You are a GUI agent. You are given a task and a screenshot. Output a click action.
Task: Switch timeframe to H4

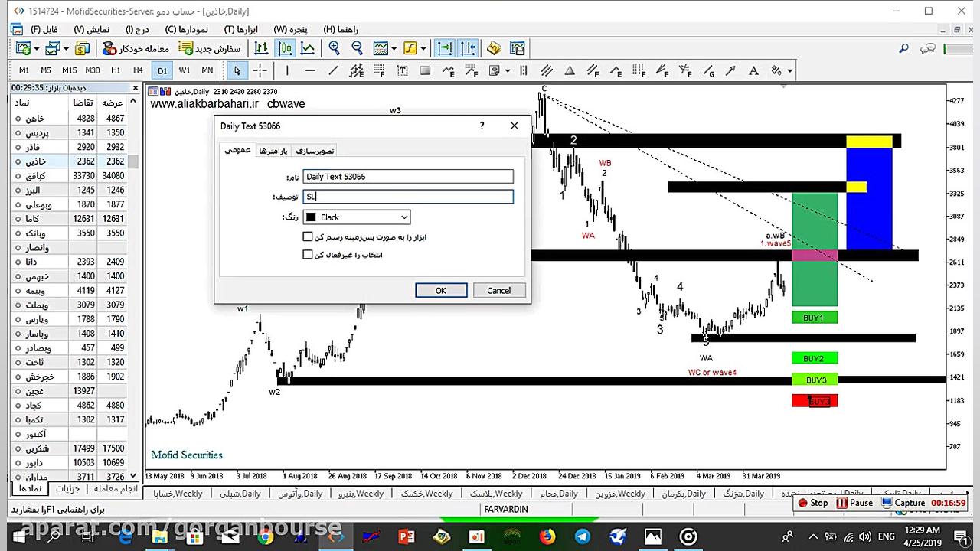[x=138, y=70]
